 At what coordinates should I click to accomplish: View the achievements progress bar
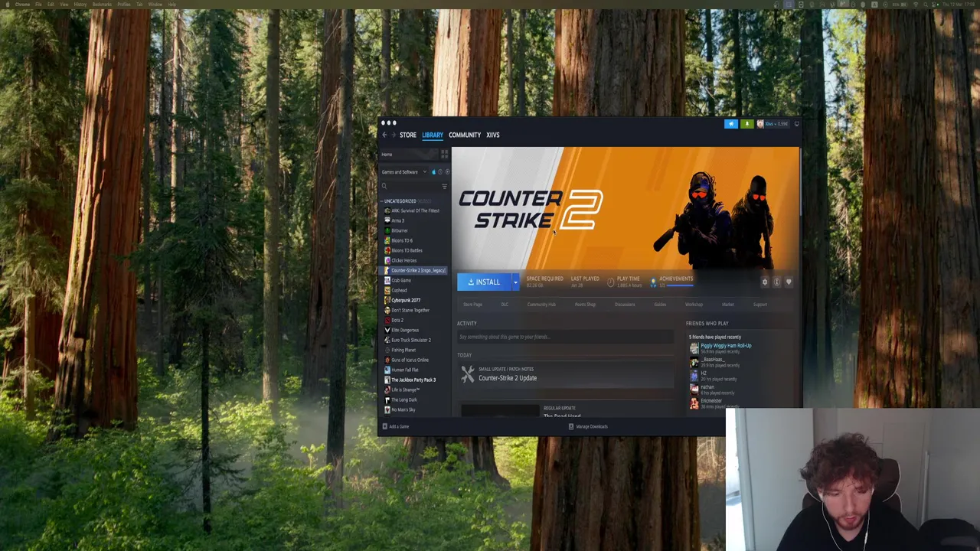coord(680,285)
